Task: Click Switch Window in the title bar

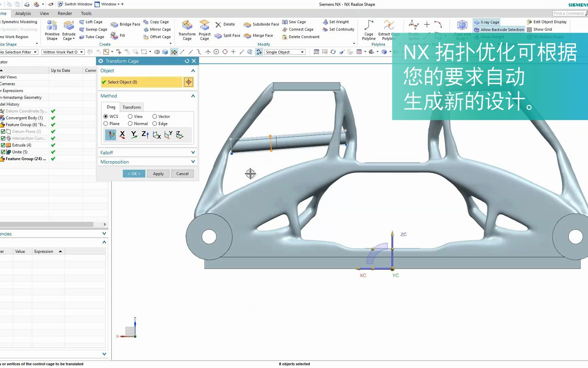Action: tap(75, 4)
